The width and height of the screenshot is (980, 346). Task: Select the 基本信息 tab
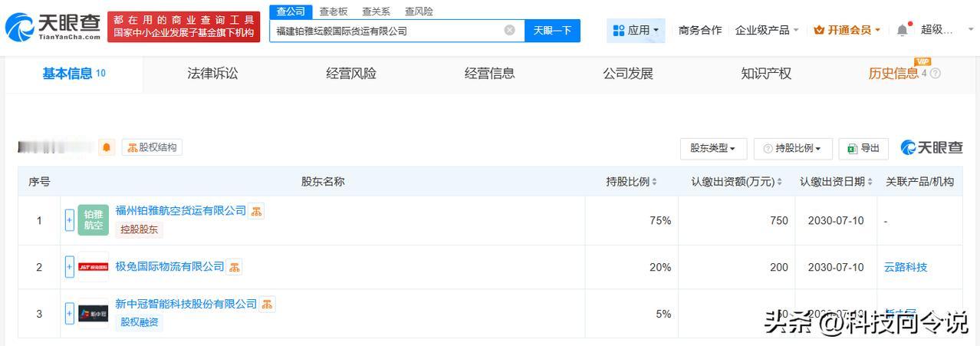(74, 74)
